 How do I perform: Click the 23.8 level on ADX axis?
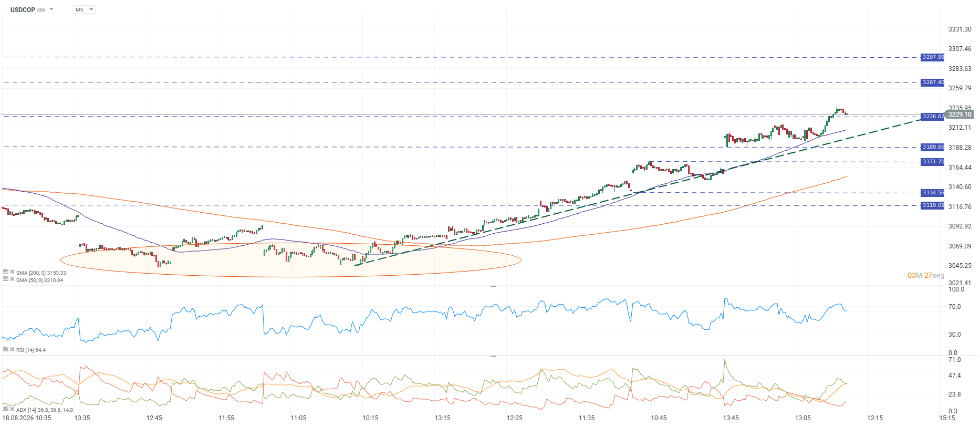955,394
